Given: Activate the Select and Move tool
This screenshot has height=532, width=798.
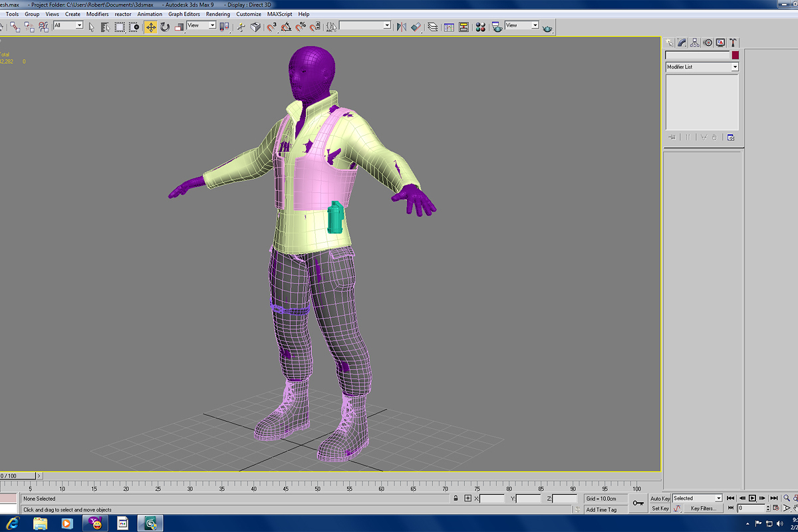Looking at the screenshot, I should [151, 27].
